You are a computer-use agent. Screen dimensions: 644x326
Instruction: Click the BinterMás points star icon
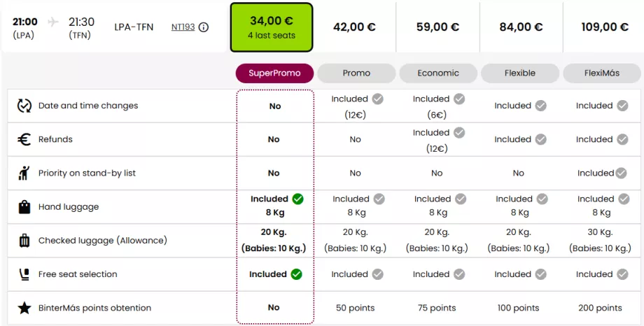coord(24,308)
